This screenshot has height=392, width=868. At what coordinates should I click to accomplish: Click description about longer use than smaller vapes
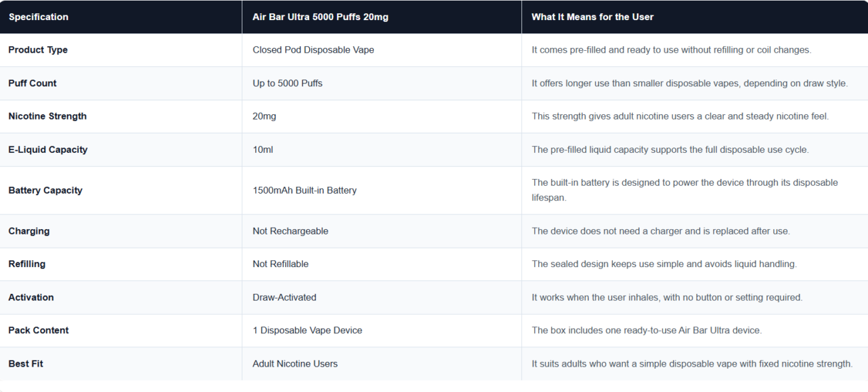pos(690,83)
